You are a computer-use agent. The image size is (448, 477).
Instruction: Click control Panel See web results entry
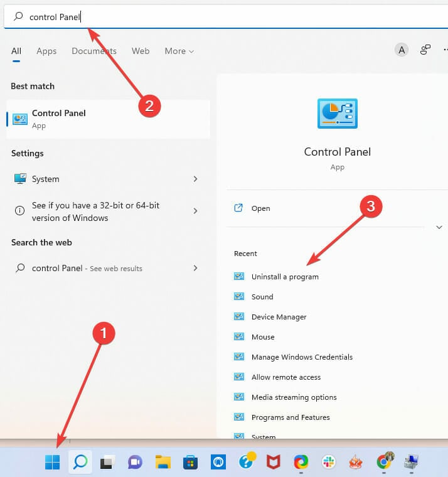108,268
